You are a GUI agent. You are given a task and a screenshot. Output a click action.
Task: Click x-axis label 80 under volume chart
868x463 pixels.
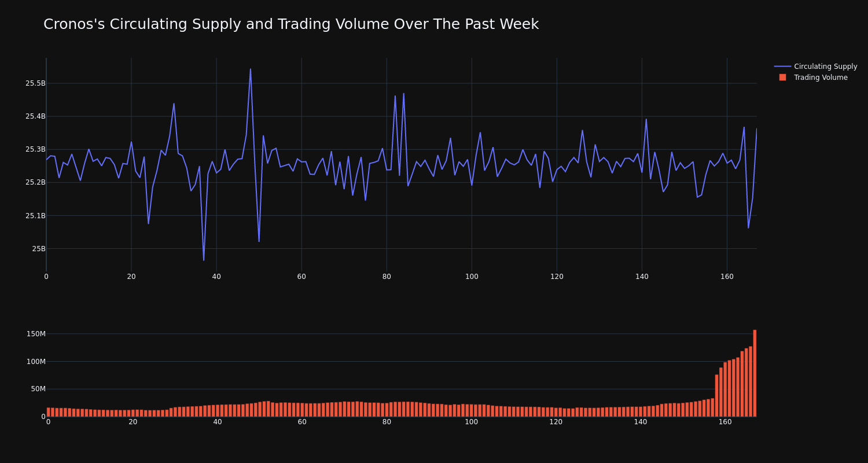click(387, 422)
